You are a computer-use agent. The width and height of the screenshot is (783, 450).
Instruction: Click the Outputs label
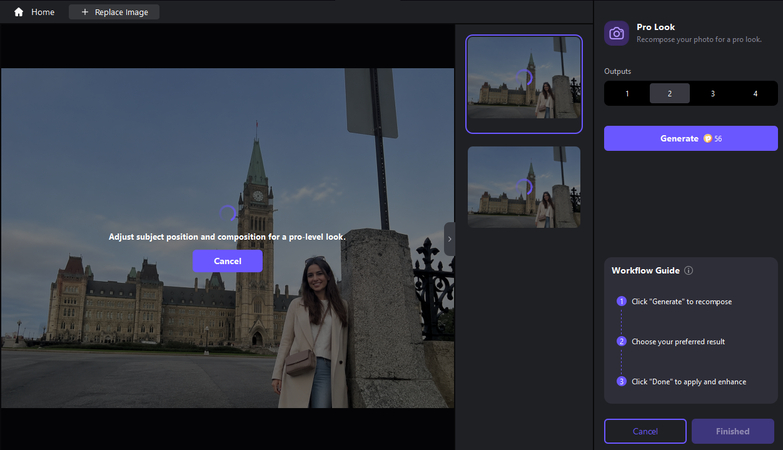617,71
